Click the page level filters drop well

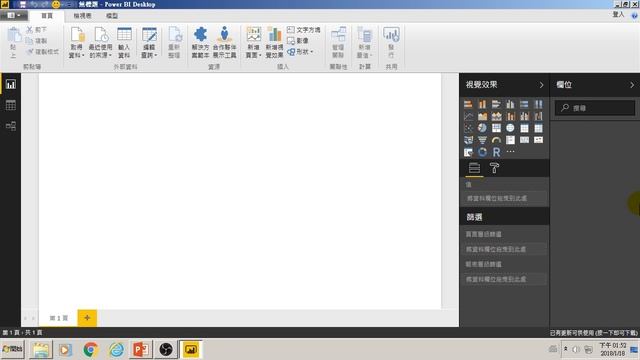[x=505, y=249]
